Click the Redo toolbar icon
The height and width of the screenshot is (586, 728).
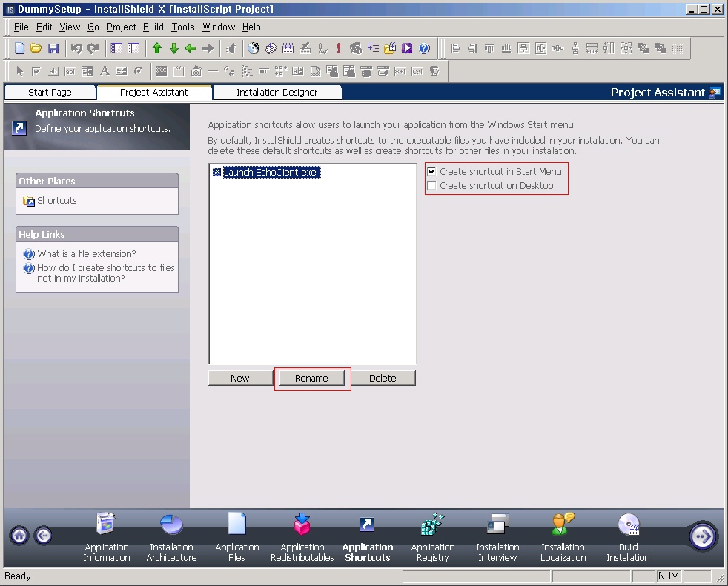pos(93,48)
